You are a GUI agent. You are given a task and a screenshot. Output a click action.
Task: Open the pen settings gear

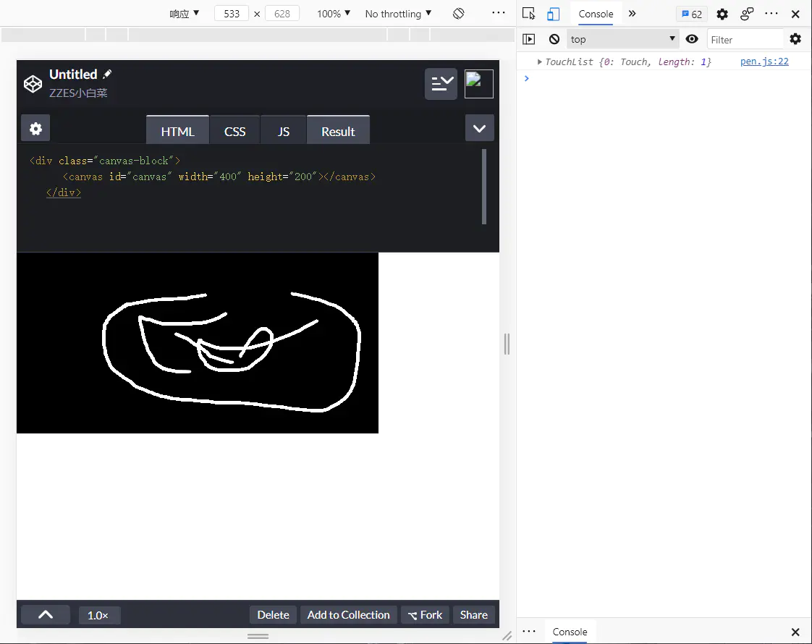point(35,128)
